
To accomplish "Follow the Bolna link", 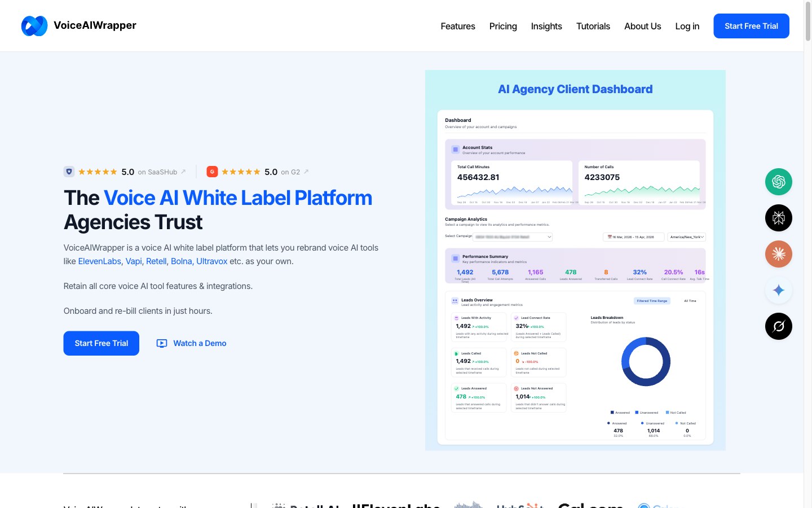I will point(181,261).
